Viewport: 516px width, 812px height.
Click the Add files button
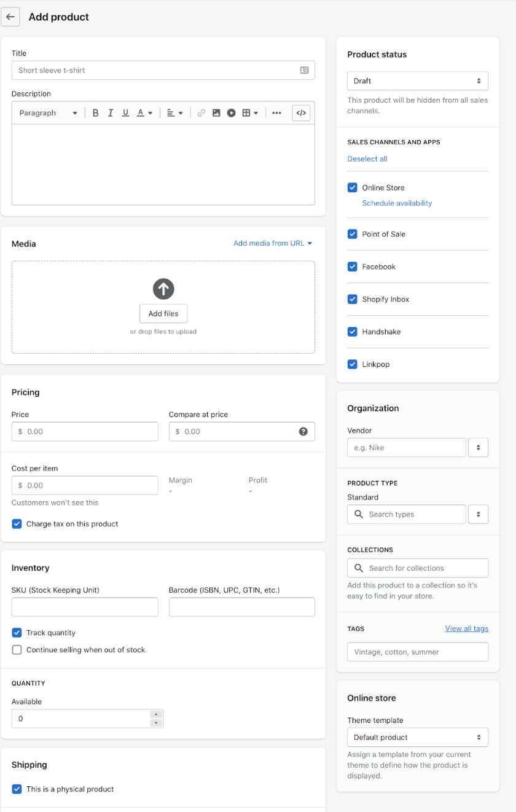pos(163,313)
